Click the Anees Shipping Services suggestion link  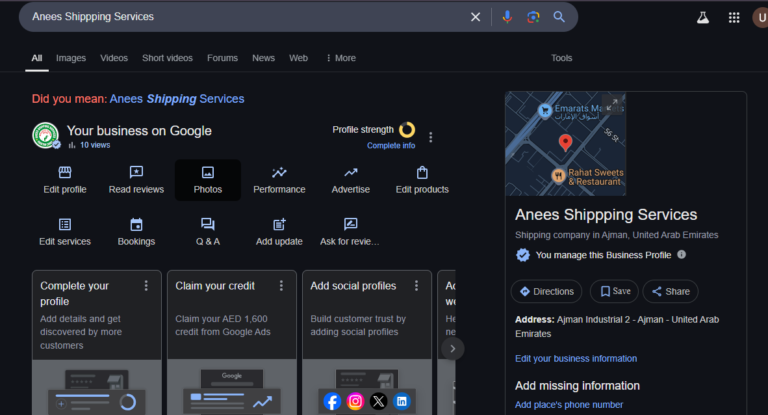coord(177,99)
